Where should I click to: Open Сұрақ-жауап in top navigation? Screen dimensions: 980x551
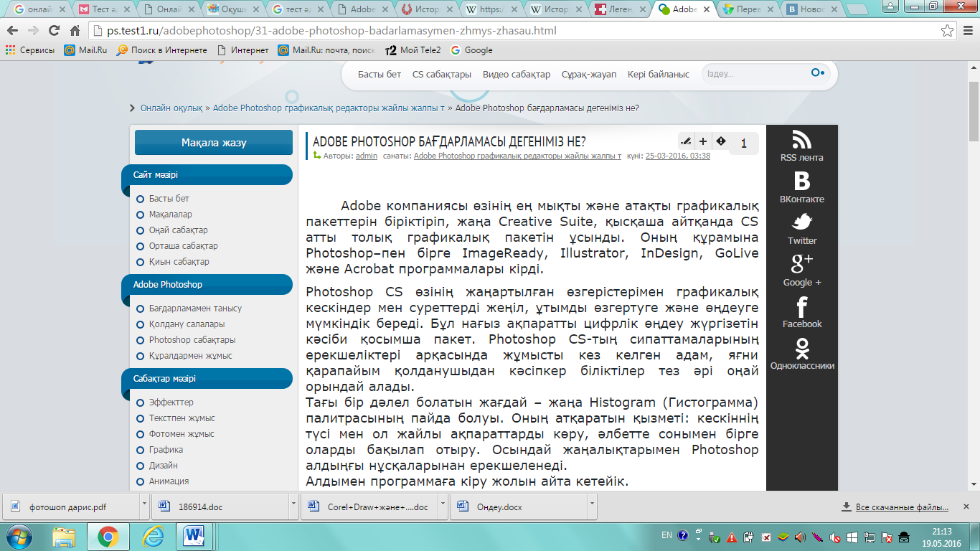point(589,74)
